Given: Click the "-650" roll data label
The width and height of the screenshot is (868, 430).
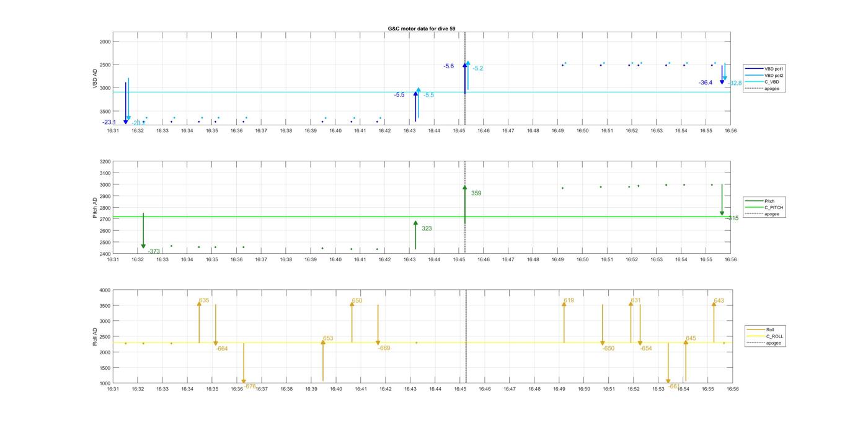Looking at the screenshot, I should (608, 349).
